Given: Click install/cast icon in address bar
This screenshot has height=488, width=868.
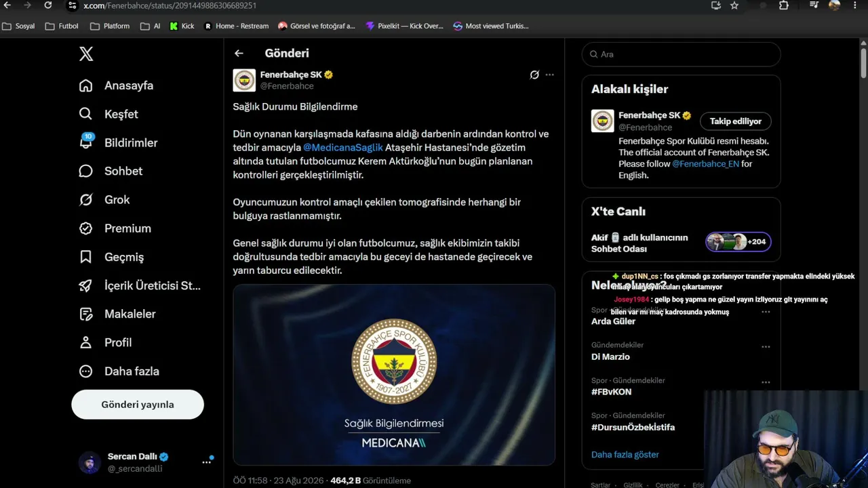Looking at the screenshot, I should [x=716, y=5].
